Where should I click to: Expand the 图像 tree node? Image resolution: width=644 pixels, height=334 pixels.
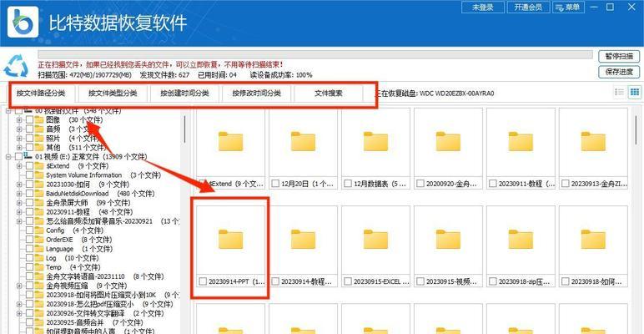tap(19, 119)
